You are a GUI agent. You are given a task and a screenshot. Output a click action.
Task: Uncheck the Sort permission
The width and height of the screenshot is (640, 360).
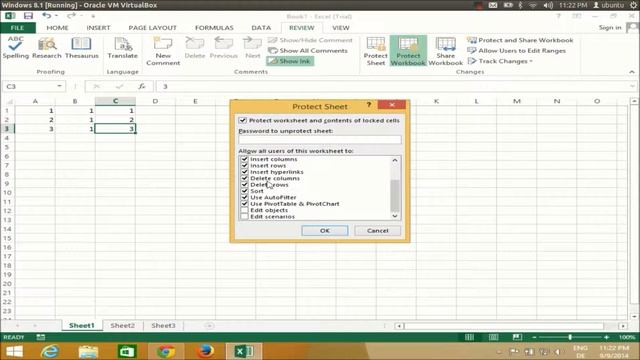(x=244, y=191)
